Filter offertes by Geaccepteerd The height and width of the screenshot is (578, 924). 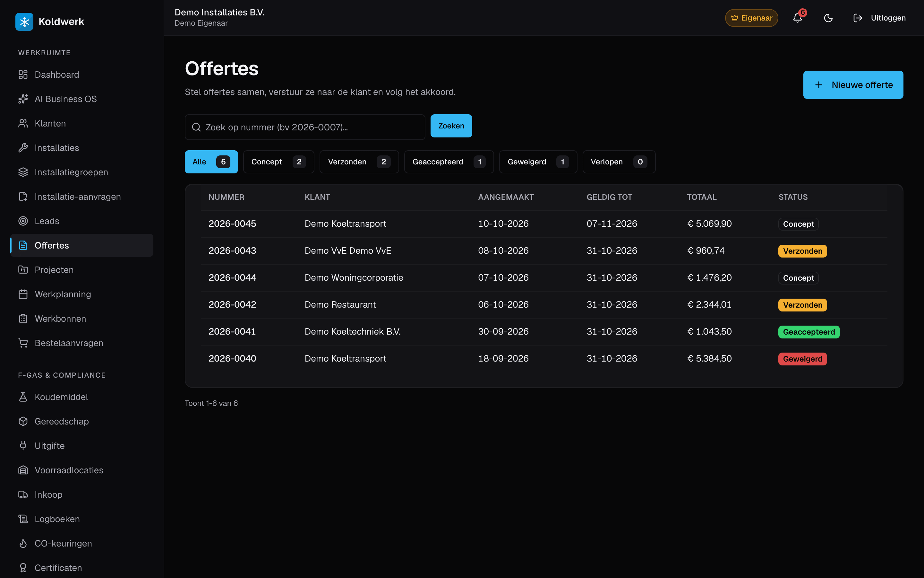pyautogui.click(x=449, y=162)
